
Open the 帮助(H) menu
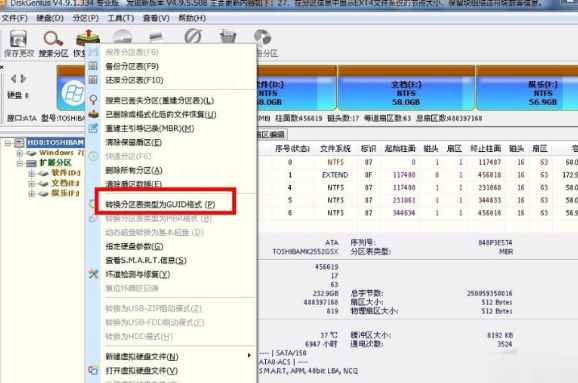point(192,18)
